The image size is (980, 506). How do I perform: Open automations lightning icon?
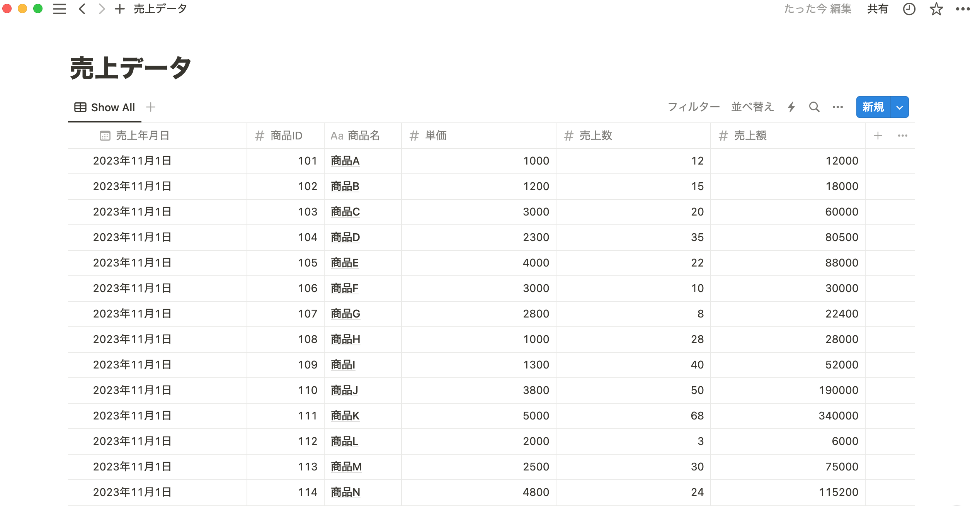tap(791, 107)
